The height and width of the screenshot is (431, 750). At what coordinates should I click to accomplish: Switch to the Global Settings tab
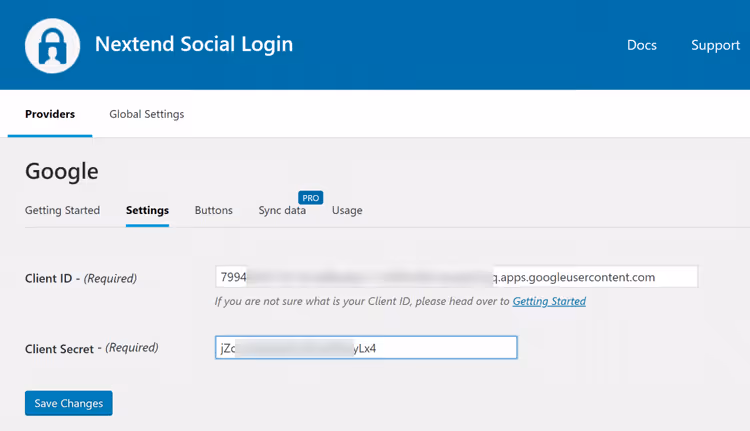click(x=146, y=114)
